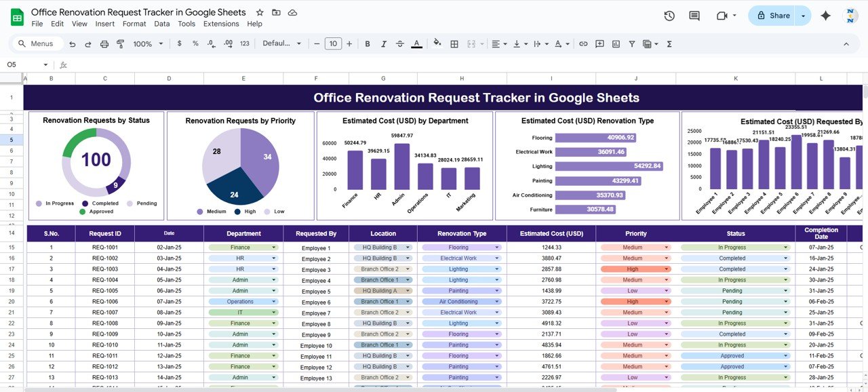The image size is (868, 392).
Task: Click the functions sigma icon
Action: pos(669,44)
